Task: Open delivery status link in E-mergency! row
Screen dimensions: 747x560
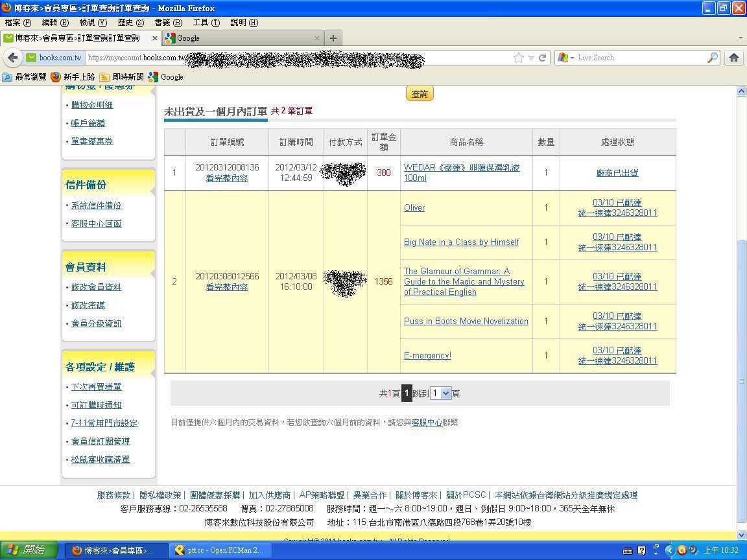Action: point(617,356)
